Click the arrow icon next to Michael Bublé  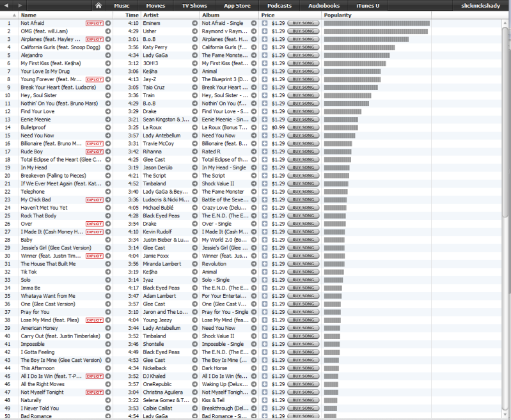coord(195,208)
